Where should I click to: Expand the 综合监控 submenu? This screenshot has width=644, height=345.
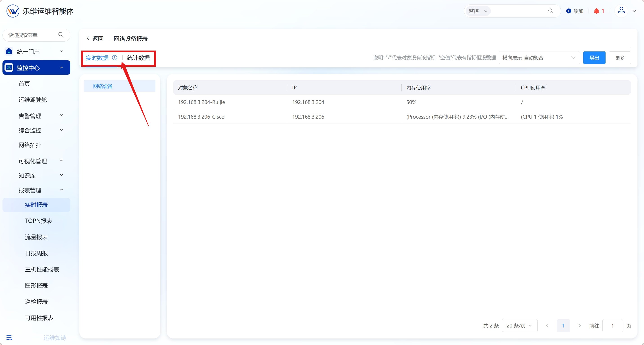point(62,130)
